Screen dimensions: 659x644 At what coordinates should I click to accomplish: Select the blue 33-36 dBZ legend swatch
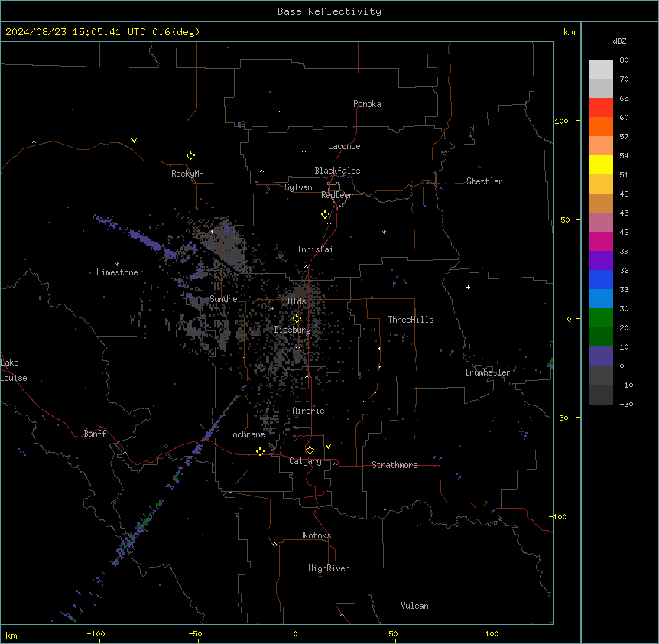coord(601,279)
